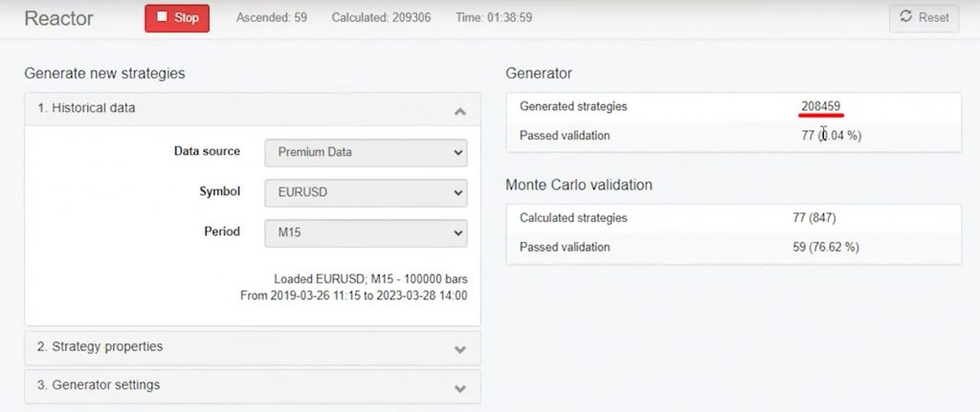The width and height of the screenshot is (980, 412).
Task: Click Monte Carlo Passed validation row
Action: click(x=733, y=248)
